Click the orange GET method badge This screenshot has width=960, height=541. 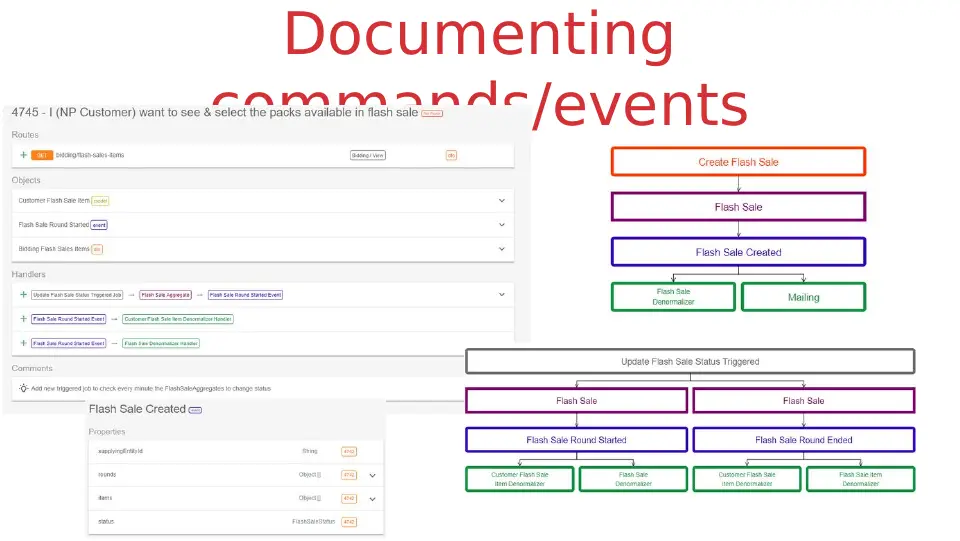click(42, 155)
